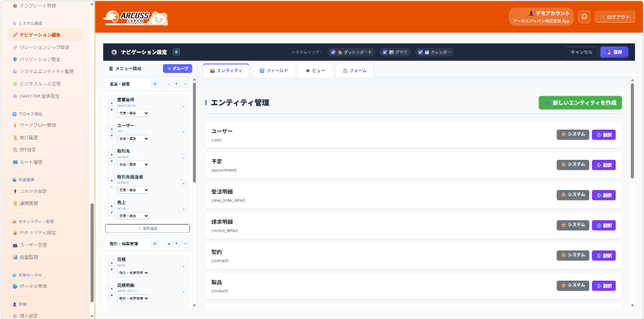Click the blue icon beside ナビゲーション設定 title

tap(176, 52)
